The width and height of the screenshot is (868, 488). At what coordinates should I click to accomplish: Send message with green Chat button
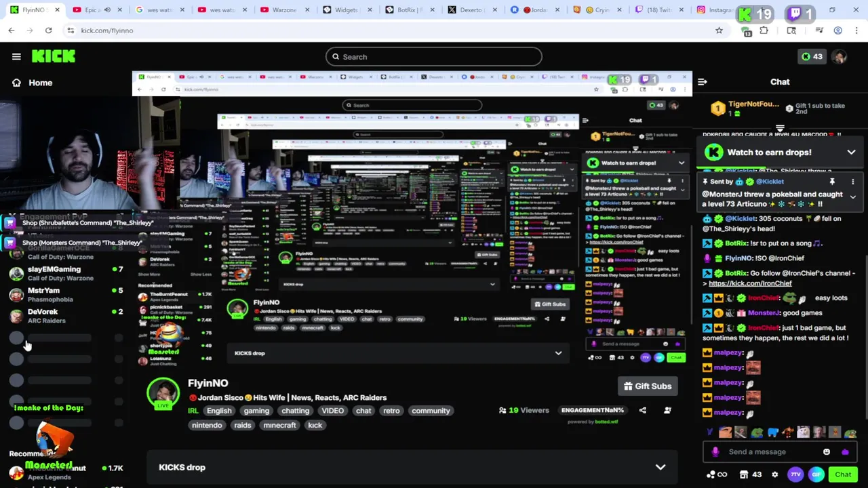[843, 474]
